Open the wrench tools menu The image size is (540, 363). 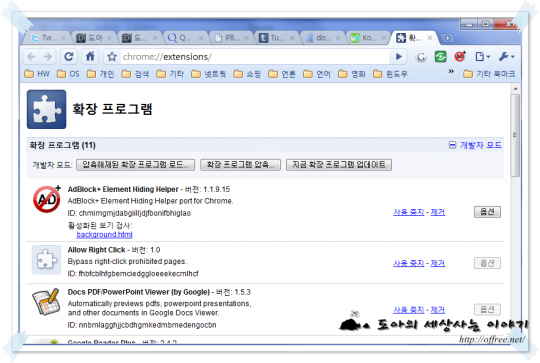coord(506,56)
